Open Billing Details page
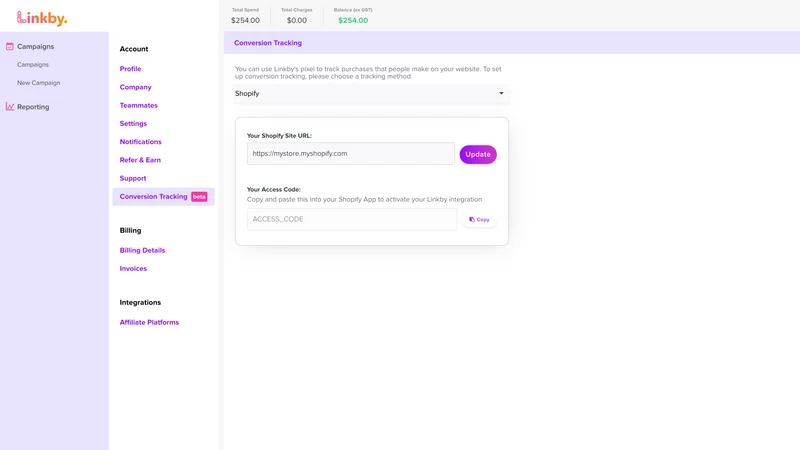 [142, 251]
